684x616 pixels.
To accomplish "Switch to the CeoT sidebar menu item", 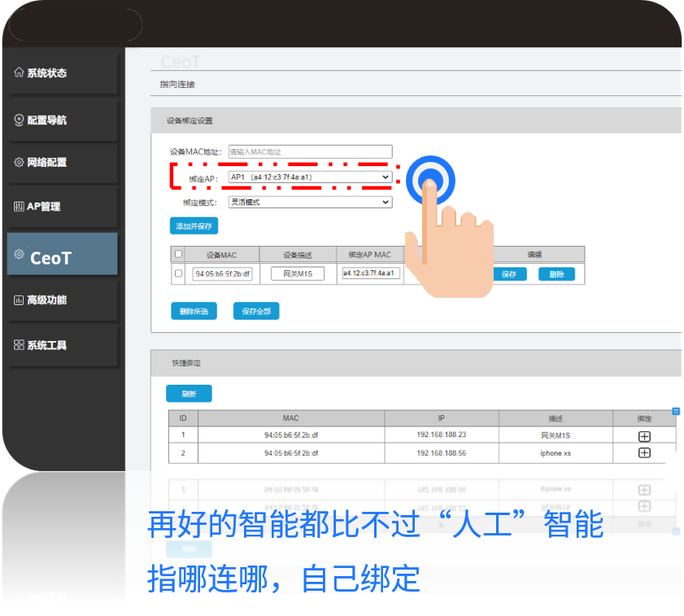I will tap(57, 253).
